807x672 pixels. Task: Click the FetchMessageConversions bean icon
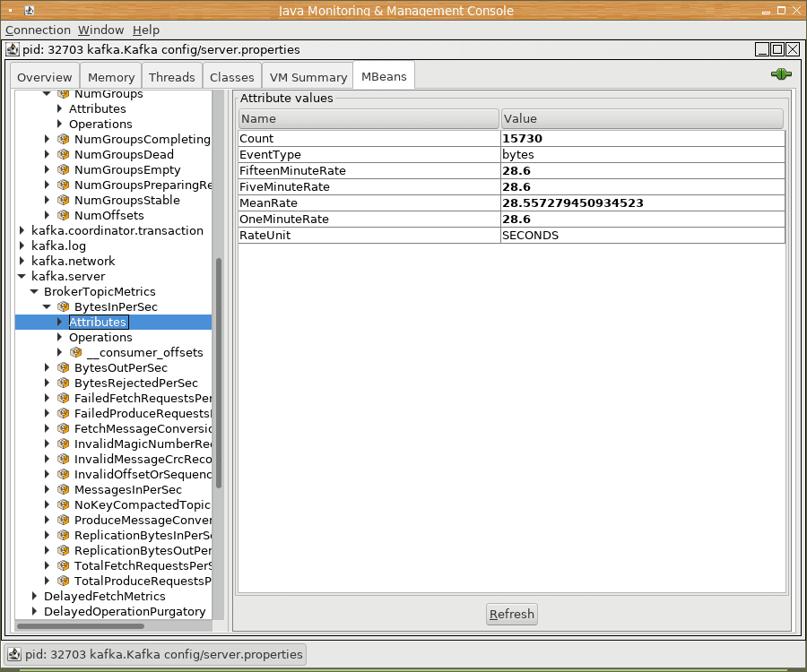(64, 428)
